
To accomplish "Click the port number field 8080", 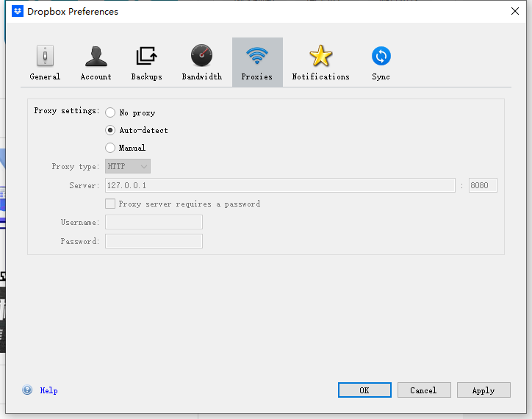I will click(x=483, y=185).
